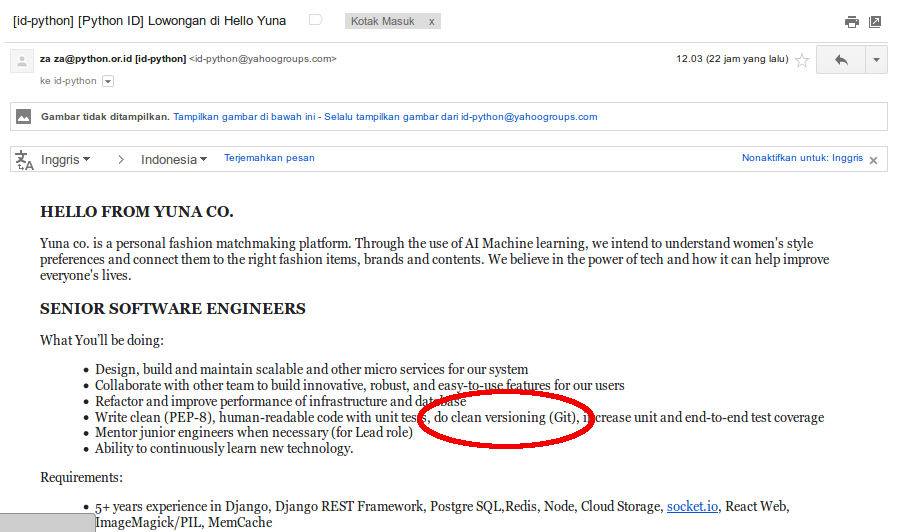Click the text What You'll be doing:
This screenshot has height=532, width=899.
click(102, 340)
